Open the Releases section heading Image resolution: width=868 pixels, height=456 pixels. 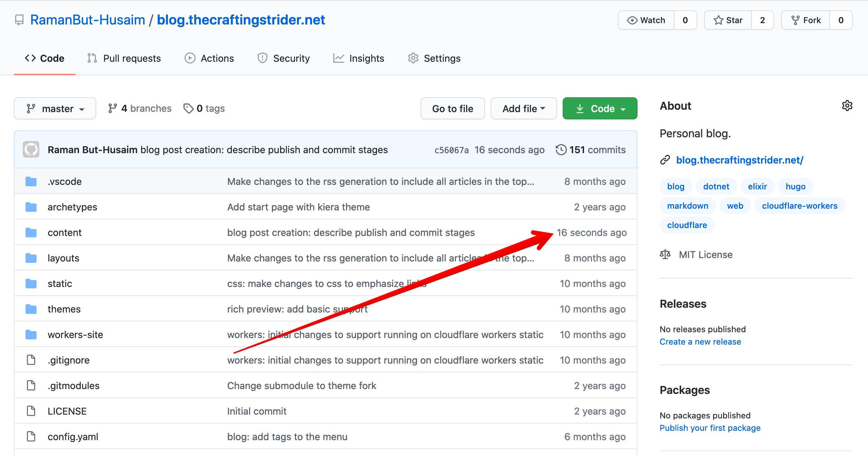point(683,304)
